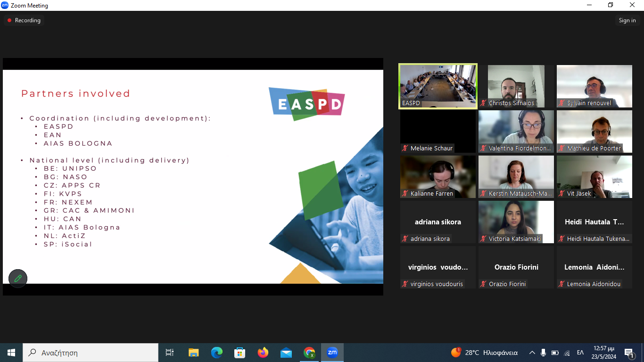644x362 pixels.
Task: Open the network Wi-Fi tray icon
Action: 567,353
